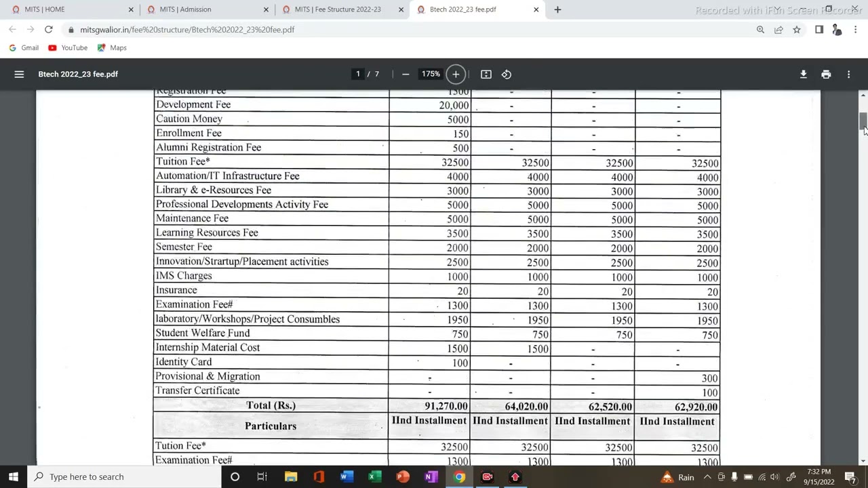868x488 pixels.
Task: Reload the current page
Action: pos(49,30)
